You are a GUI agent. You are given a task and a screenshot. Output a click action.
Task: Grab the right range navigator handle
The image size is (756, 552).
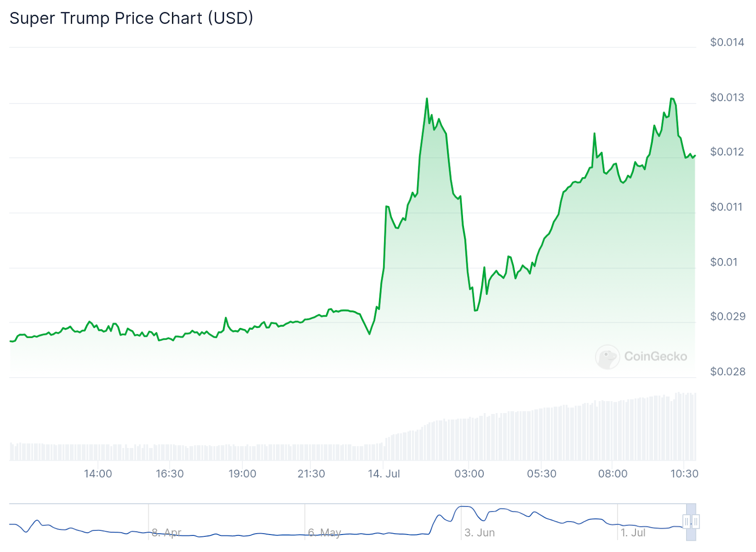[x=696, y=522]
